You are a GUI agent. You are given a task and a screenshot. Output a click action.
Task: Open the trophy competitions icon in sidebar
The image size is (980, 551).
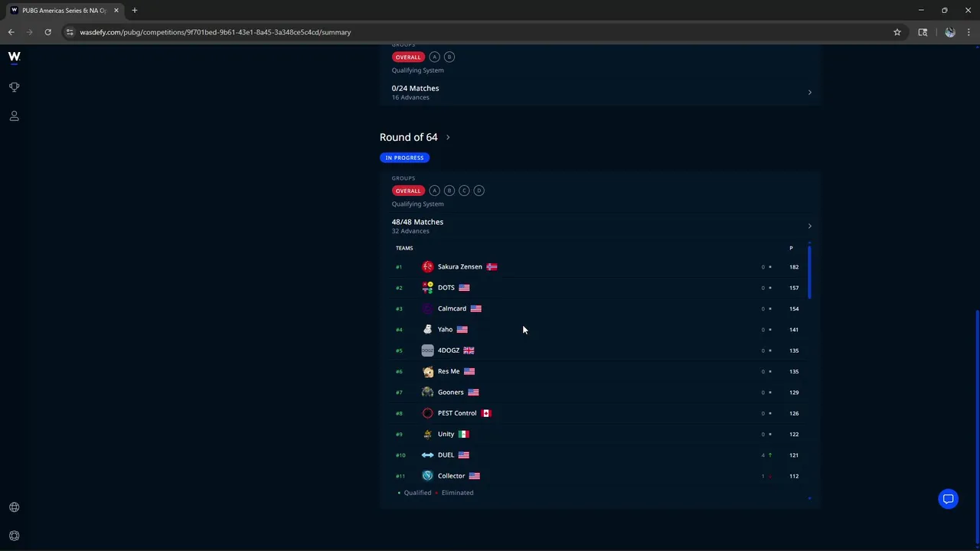coord(14,87)
